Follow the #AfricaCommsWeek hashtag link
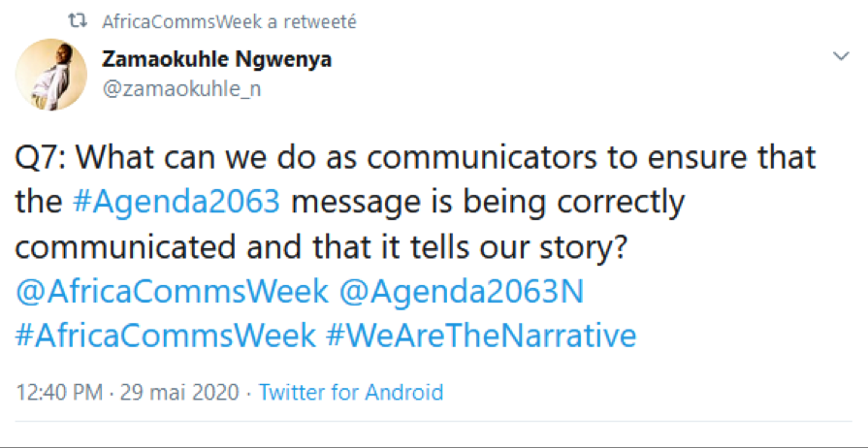Screen dimensions: 868x448 (x=166, y=336)
